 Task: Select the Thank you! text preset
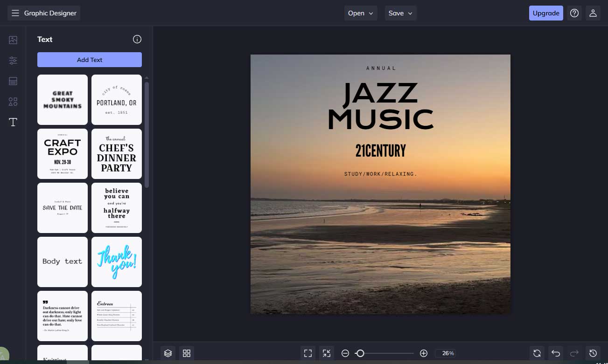coord(117,262)
